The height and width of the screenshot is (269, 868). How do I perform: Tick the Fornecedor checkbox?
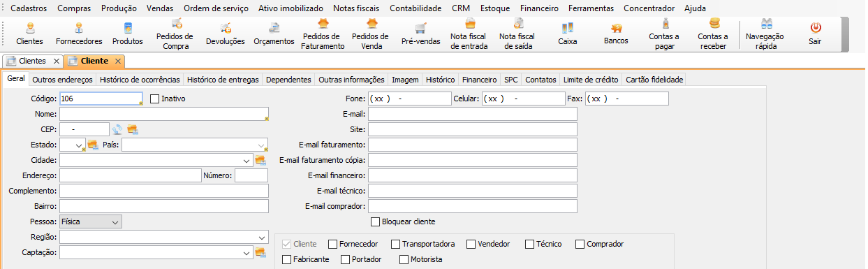pos(332,244)
